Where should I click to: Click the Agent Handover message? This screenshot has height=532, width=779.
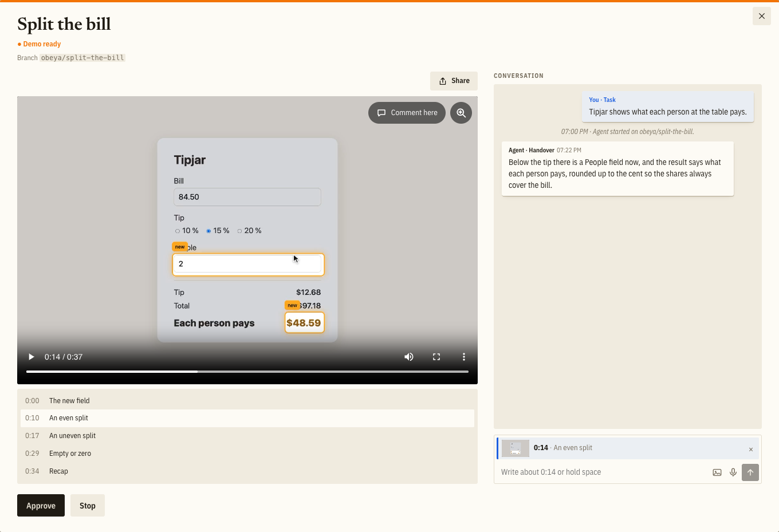[x=617, y=168]
